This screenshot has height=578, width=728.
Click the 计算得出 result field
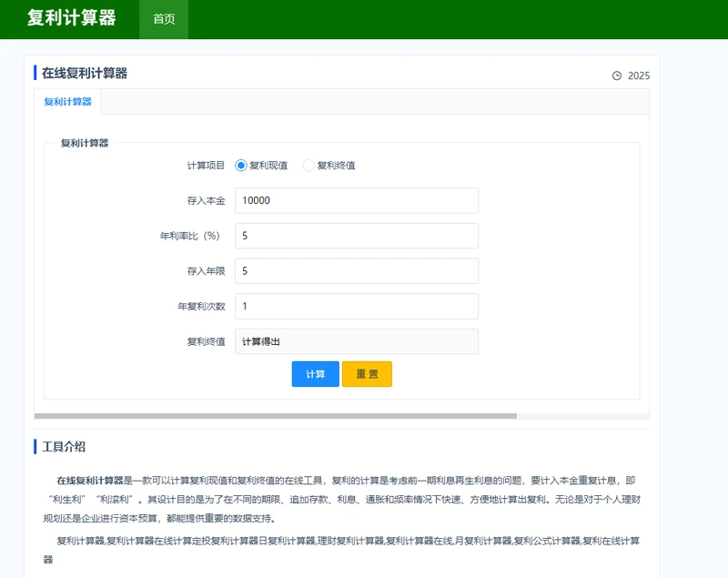coord(356,341)
